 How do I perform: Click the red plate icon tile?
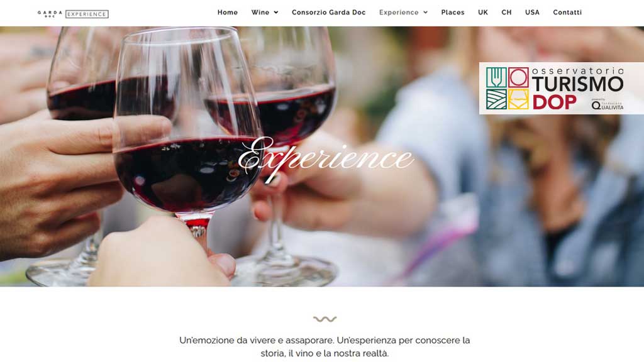[x=518, y=77]
